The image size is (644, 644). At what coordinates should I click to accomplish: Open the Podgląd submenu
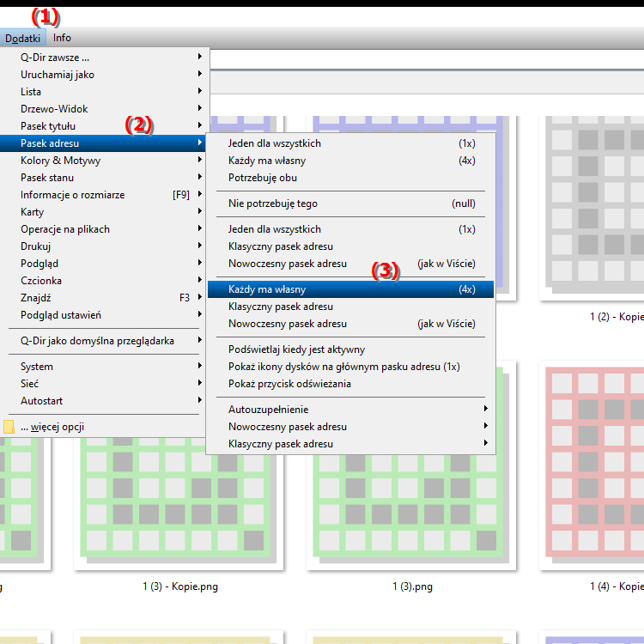pyautogui.click(x=105, y=264)
